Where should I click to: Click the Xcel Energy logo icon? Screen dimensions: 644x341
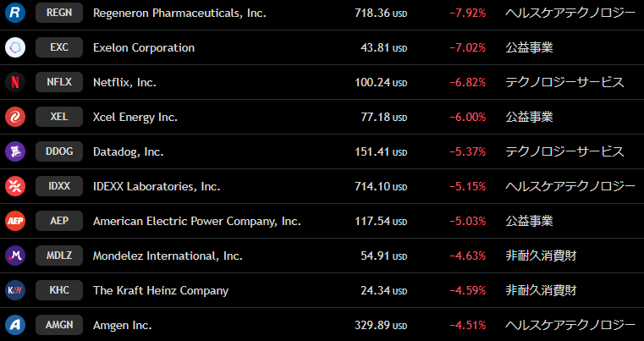(x=15, y=117)
